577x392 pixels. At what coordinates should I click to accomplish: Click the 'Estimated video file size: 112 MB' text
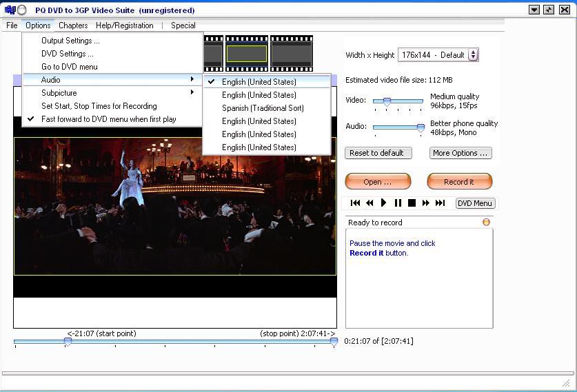tap(399, 80)
